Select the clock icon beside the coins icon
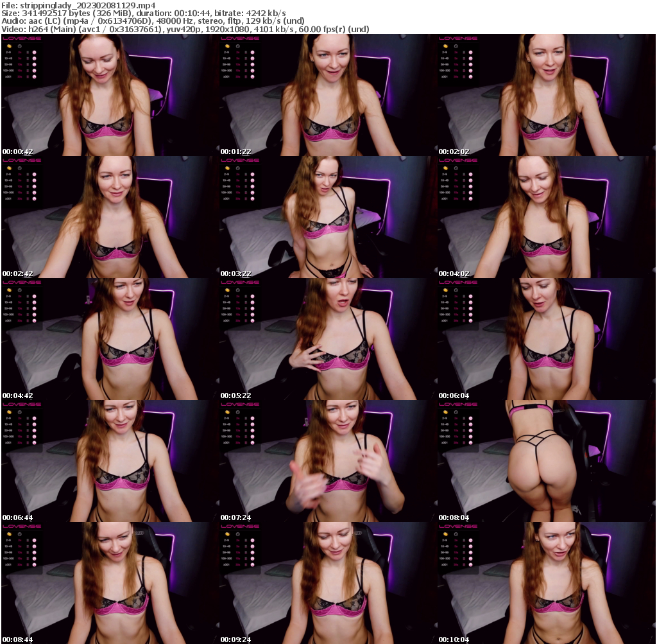The width and height of the screenshot is (657, 644). pyautogui.click(x=20, y=46)
